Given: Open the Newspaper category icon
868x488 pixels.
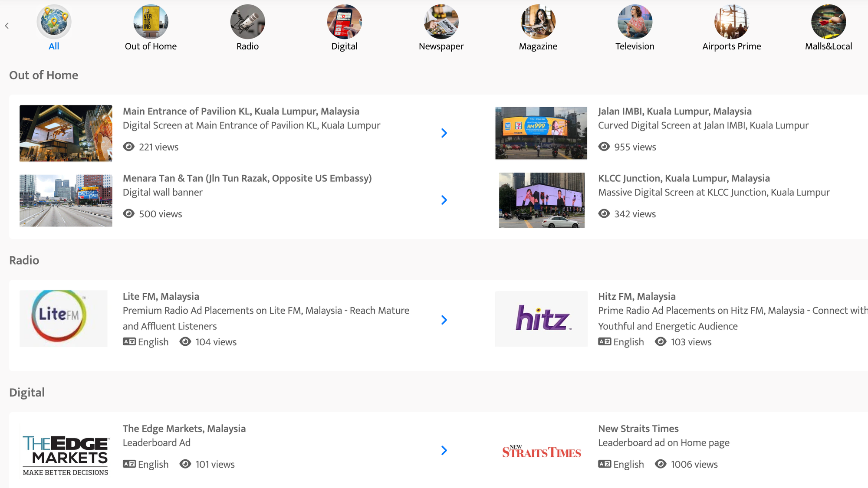Looking at the screenshot, I should click(441, 22).
